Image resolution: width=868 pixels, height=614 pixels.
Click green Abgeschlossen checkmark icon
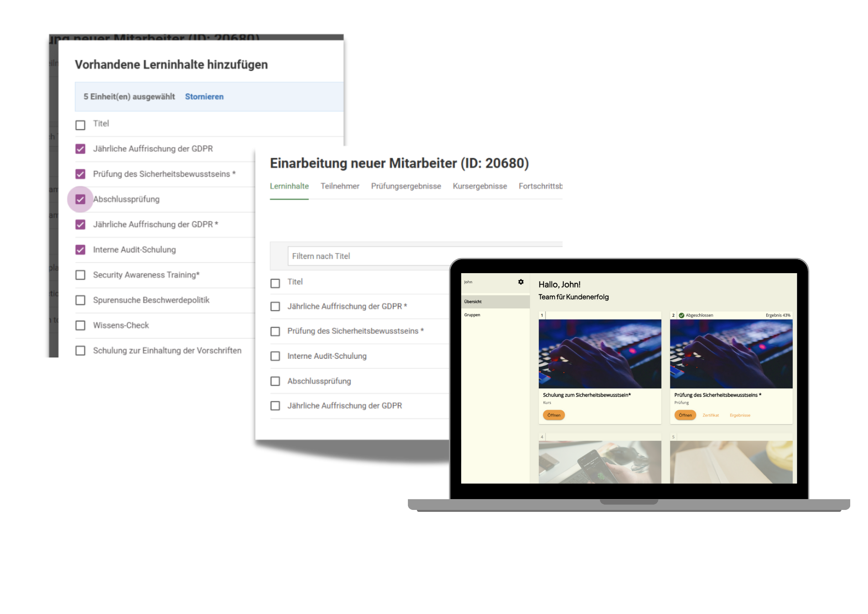(x=682, y=315)
